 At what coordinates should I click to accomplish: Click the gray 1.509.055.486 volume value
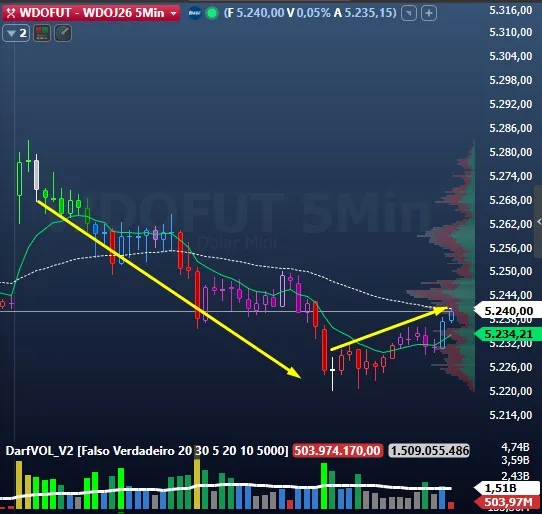tap(429, 451)
